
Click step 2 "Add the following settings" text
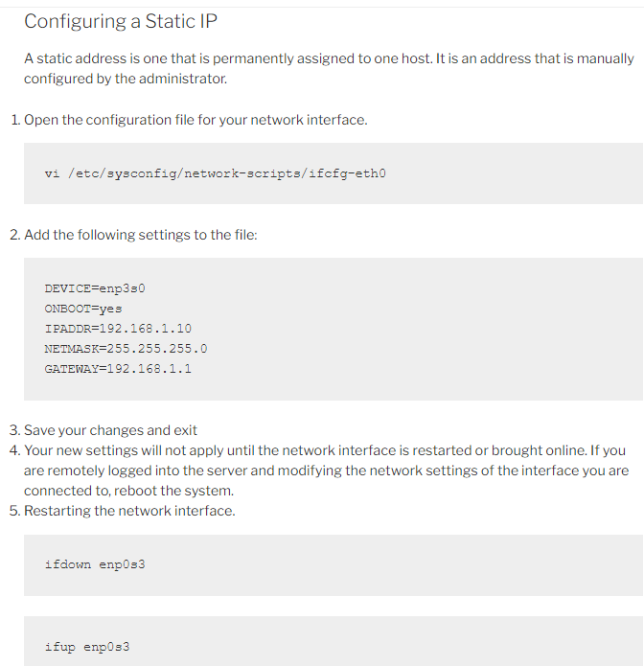tap(140, 235)
